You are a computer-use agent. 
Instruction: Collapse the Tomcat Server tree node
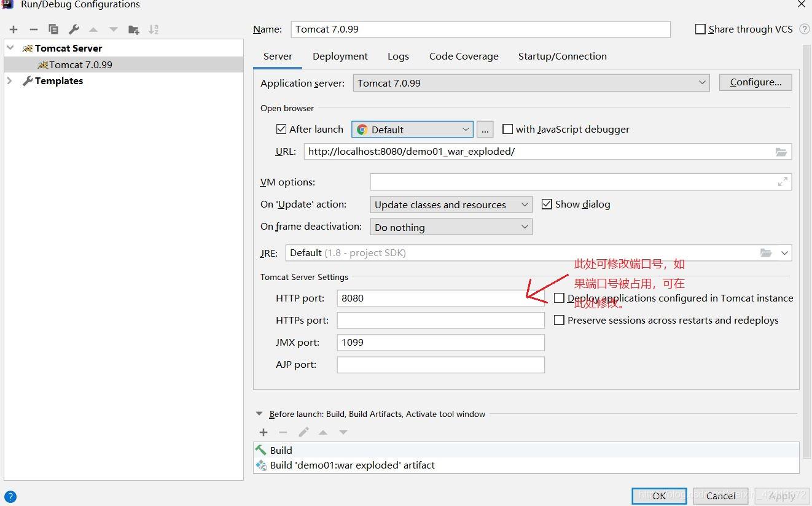tap(10, 47)
